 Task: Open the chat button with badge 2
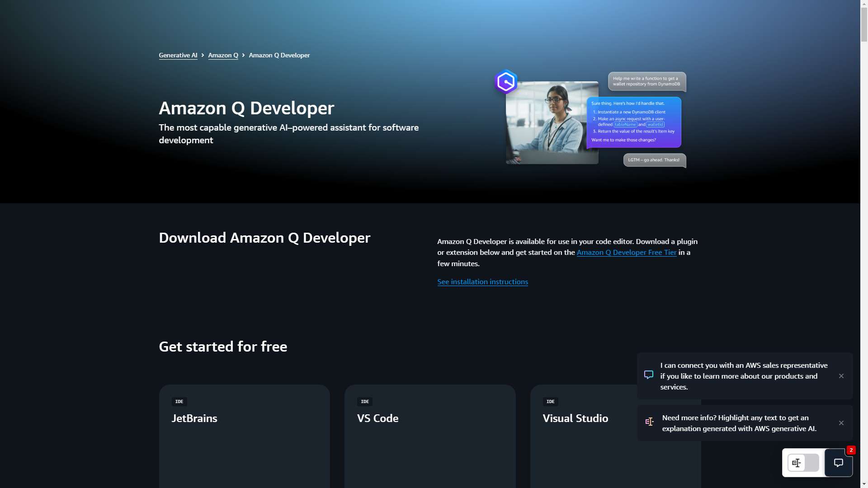839,463
